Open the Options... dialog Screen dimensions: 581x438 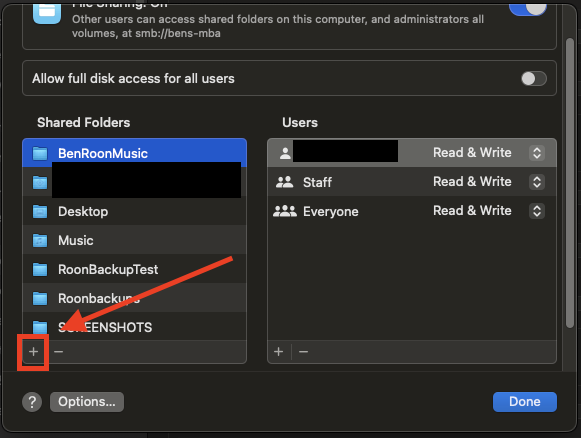pyautogui.click(x=87, y=402)
